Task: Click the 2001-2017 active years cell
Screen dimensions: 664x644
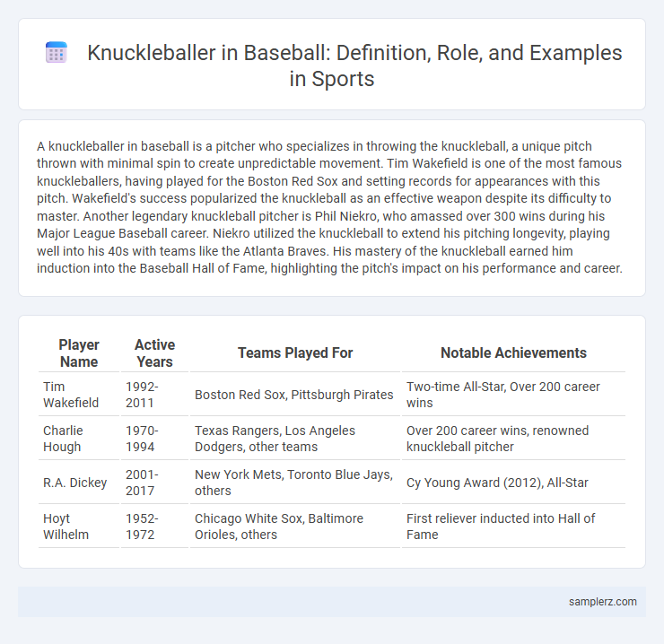Action: pos(154,483)
